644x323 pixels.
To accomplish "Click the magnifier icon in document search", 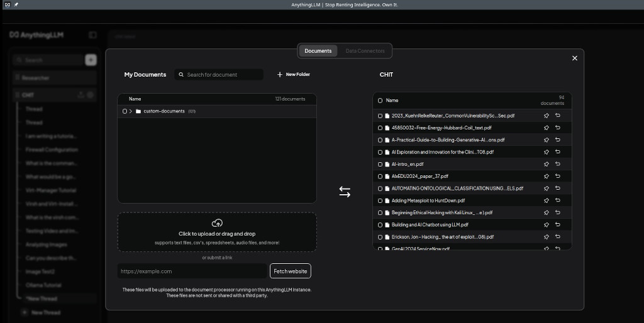I will tap(181, 75).
